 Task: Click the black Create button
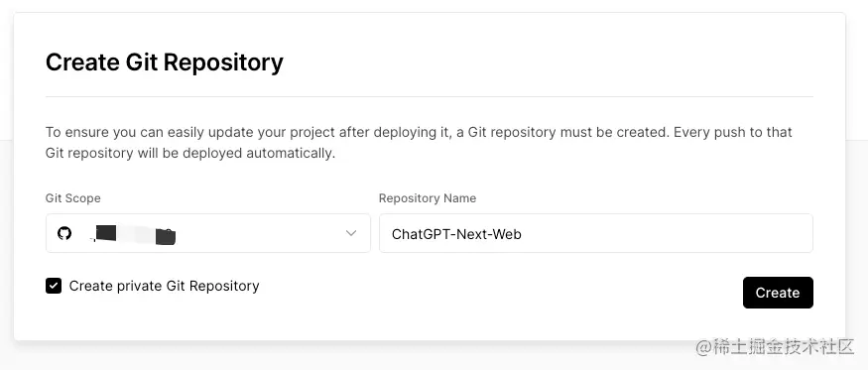[x=778, y=293]
